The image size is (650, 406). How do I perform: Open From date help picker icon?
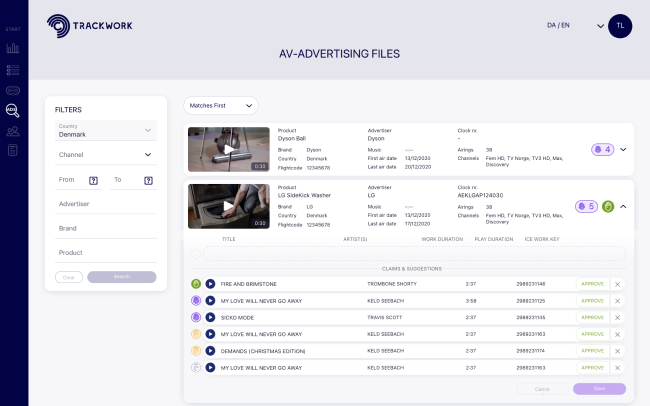(x=93, y=180)
